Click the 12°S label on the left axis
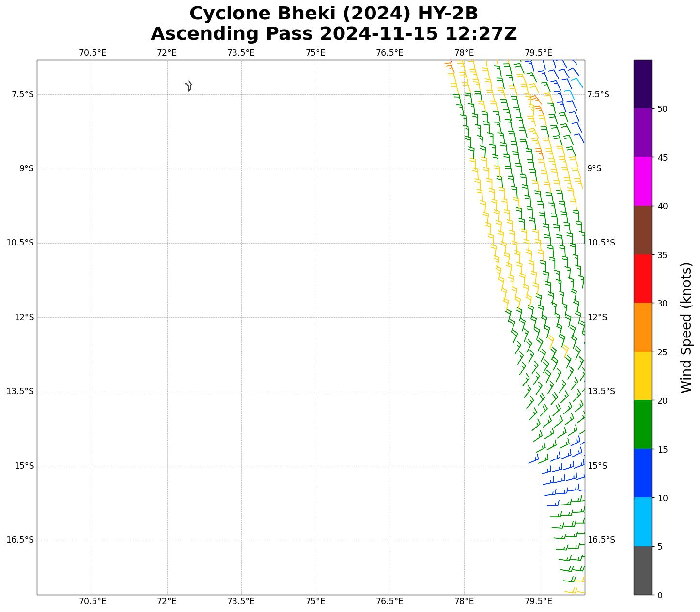This screenshot has width=700, height=612. (x=24, y=317)
